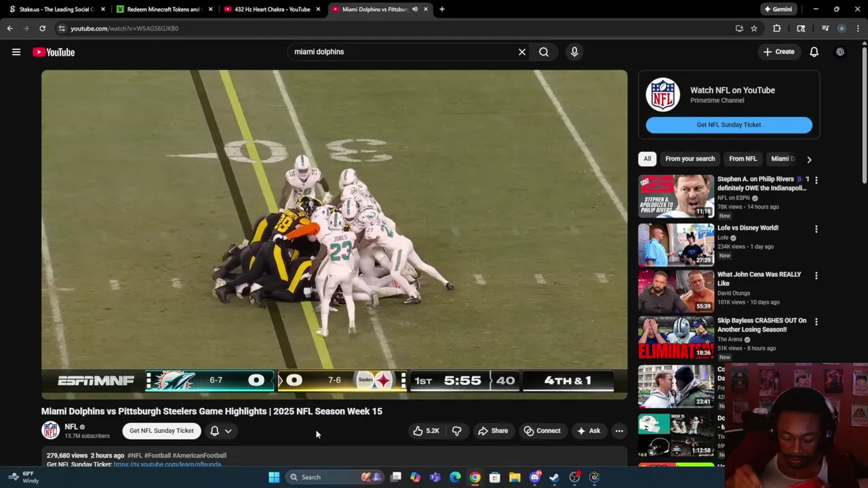Click the #AmericanFootball hashtag
Screen dimensions: 868x488
coord(199,455)
